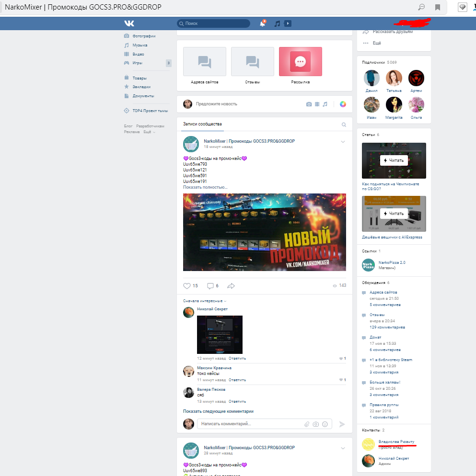Open Как подняться на Чемпионате article link
The width and height of the screenshot is (476, 476).
pos(391,186)
